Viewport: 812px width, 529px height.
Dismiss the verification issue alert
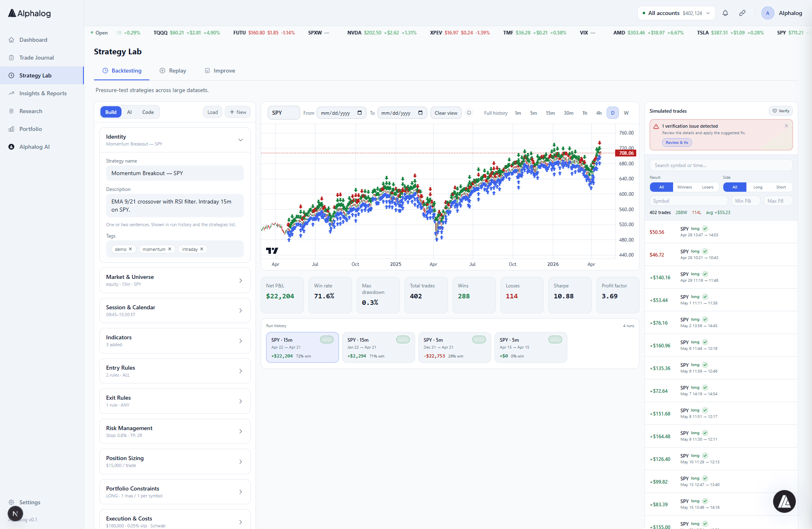(786, 126)
